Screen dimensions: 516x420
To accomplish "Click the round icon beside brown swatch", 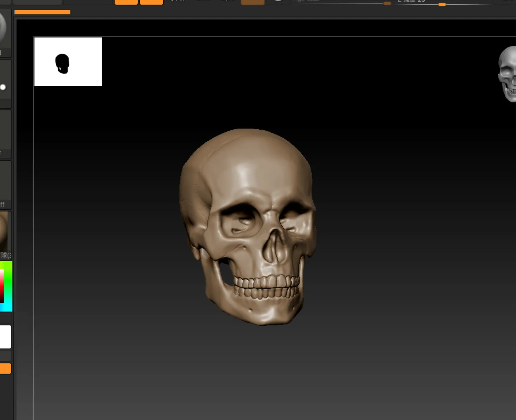I will click(x=278, y=1).
